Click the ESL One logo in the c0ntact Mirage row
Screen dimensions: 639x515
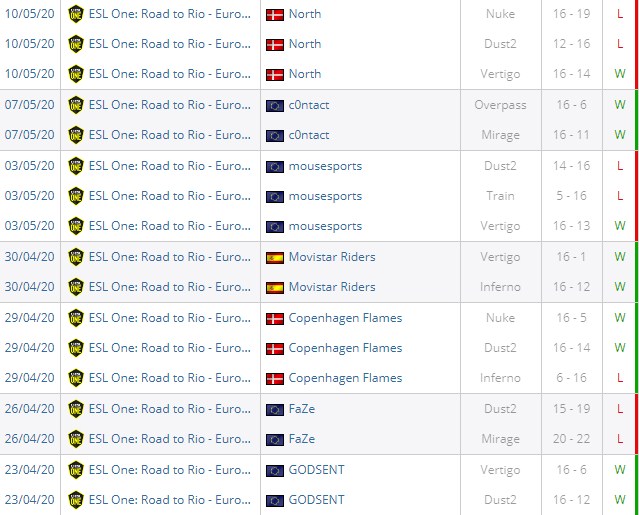point(75,135)
